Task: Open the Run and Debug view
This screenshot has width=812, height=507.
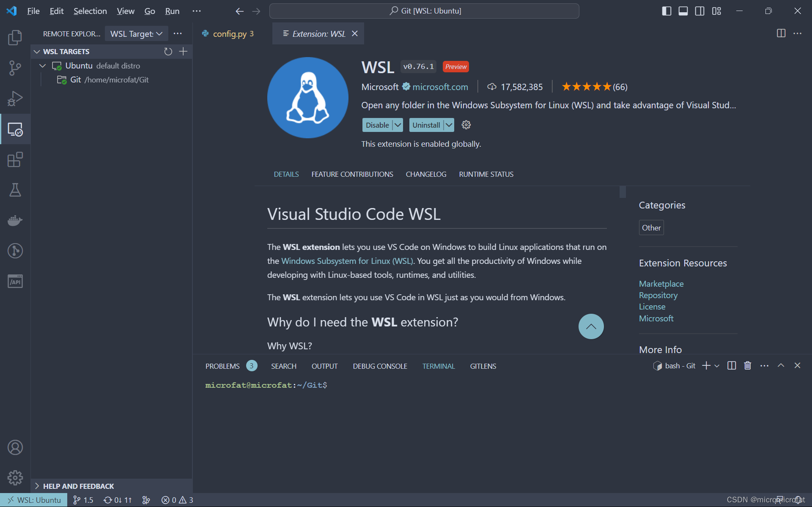Action: pyautogui.click(x=15, y=99)
